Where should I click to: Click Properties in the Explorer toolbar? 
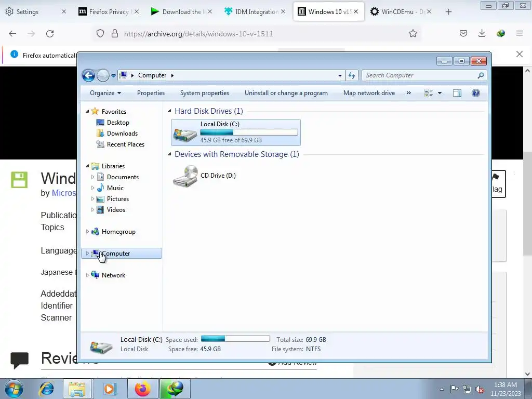pos(151,93)
